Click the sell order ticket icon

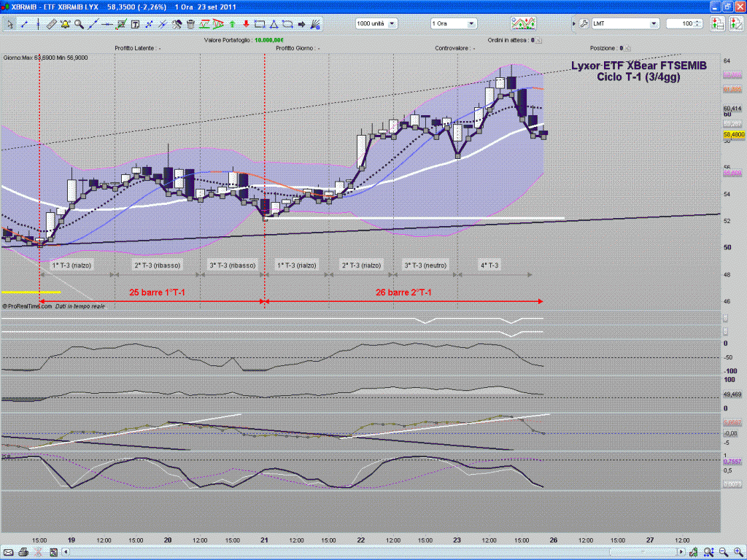coord(736,24)
